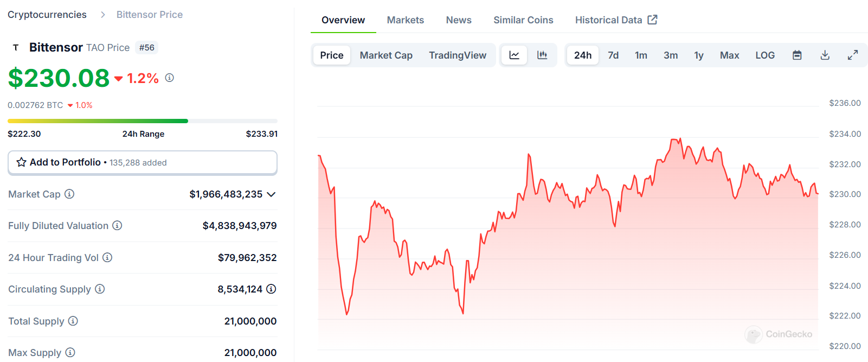
Task: Click the $236.00 axis label
Action: coord(845,103)
